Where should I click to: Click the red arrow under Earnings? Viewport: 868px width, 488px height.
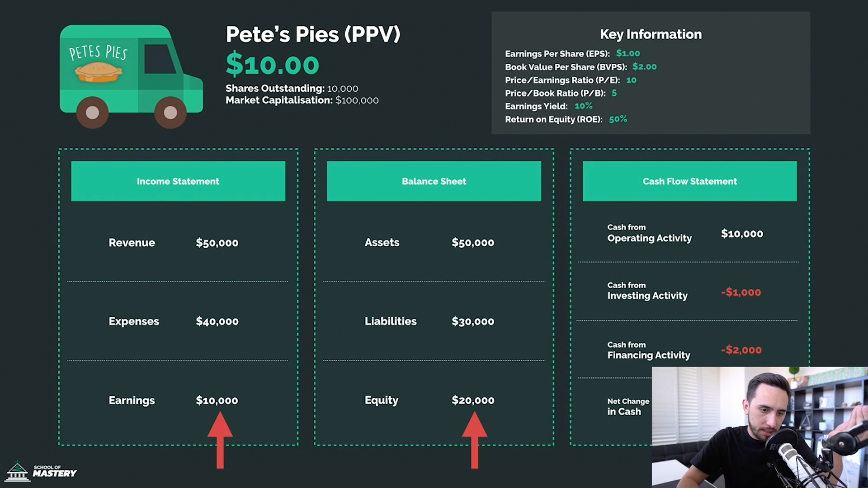point(220,441)
